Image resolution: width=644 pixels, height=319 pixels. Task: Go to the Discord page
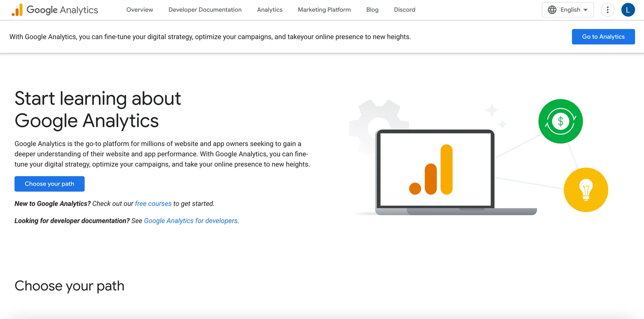405,10
